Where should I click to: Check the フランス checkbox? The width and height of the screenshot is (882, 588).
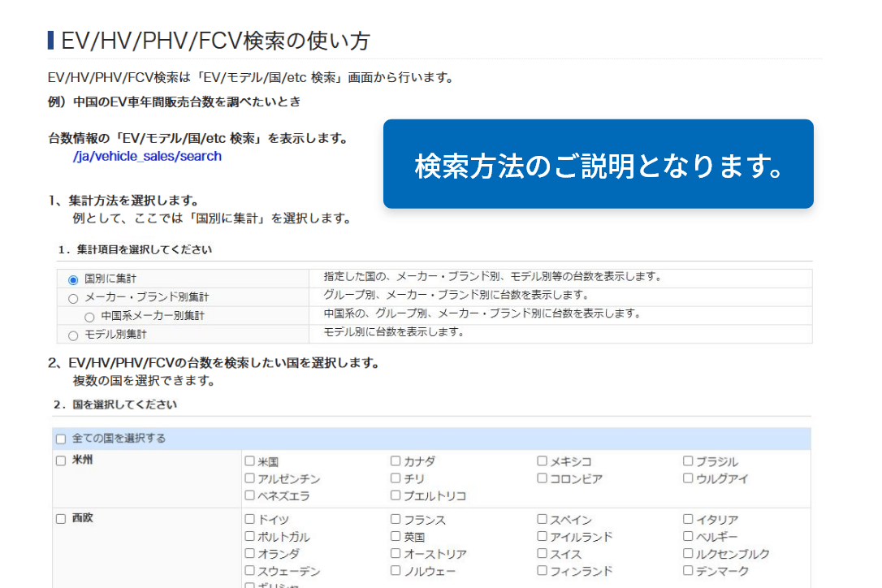coord(396,519)
